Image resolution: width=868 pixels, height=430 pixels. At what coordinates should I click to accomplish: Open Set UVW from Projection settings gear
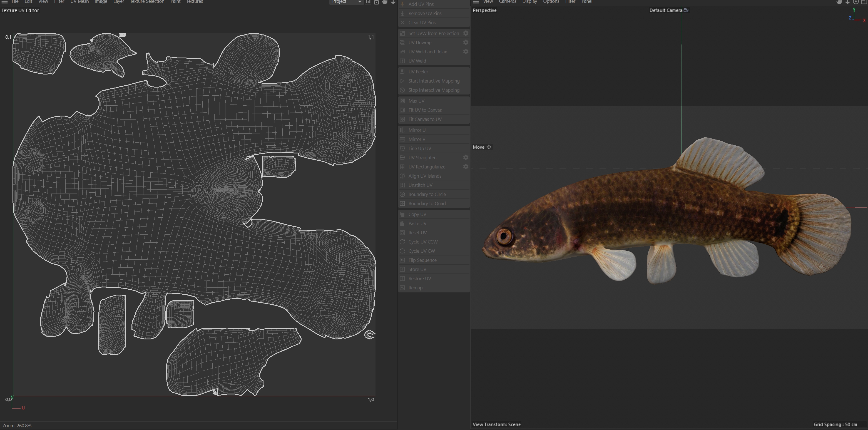465,33
